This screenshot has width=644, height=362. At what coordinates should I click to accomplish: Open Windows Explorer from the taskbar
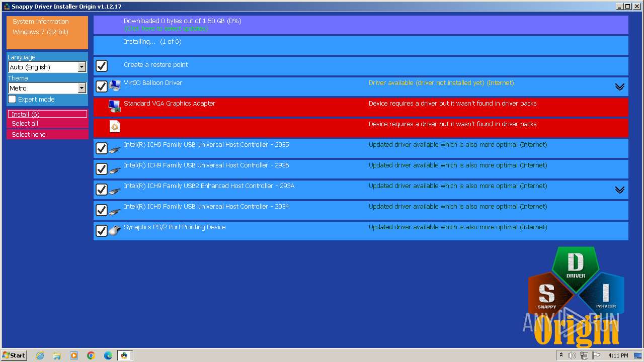(x=57, y=355)
